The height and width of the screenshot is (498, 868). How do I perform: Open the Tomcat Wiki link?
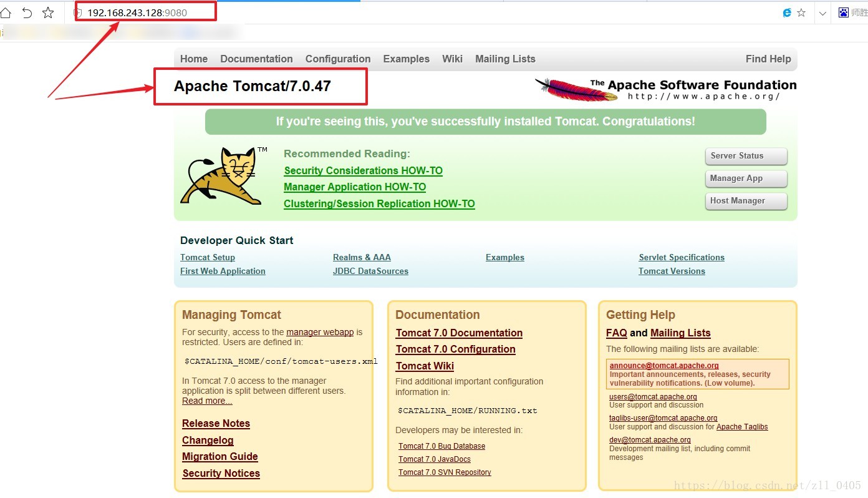[x=425, y=366]
